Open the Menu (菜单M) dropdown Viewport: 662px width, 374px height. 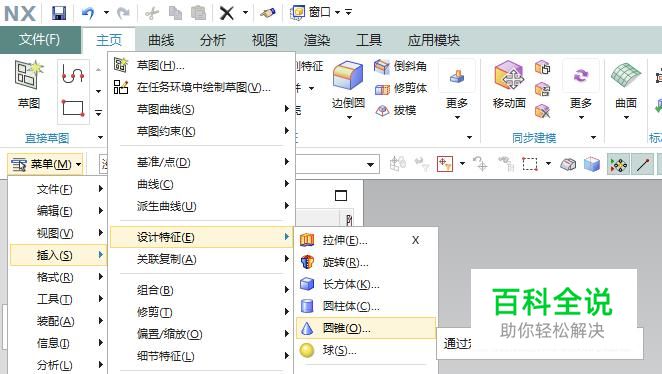(x=46, y=164)
